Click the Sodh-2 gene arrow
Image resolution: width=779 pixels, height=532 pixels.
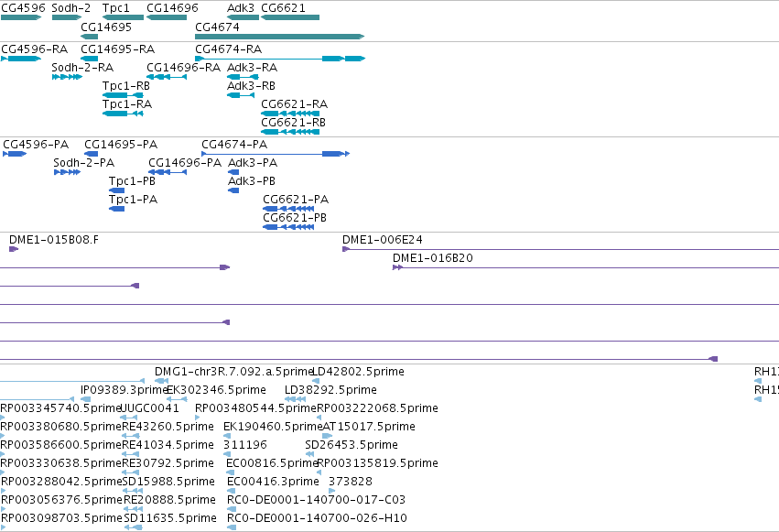tap(67, 17)
